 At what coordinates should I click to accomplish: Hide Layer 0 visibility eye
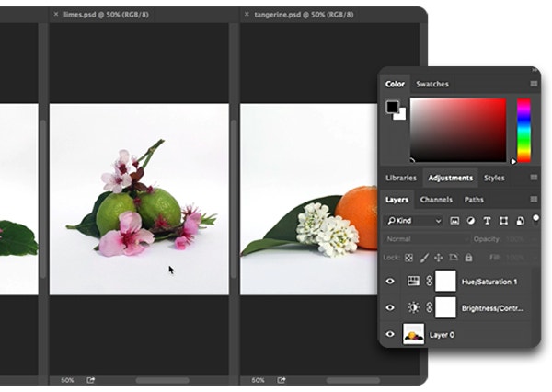(390, 334)
